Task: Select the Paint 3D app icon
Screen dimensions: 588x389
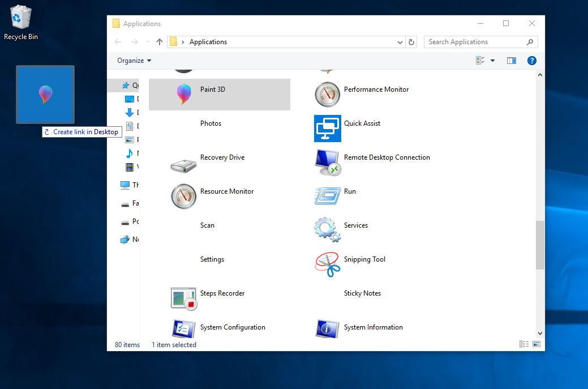Action: [x=184, y=94]
